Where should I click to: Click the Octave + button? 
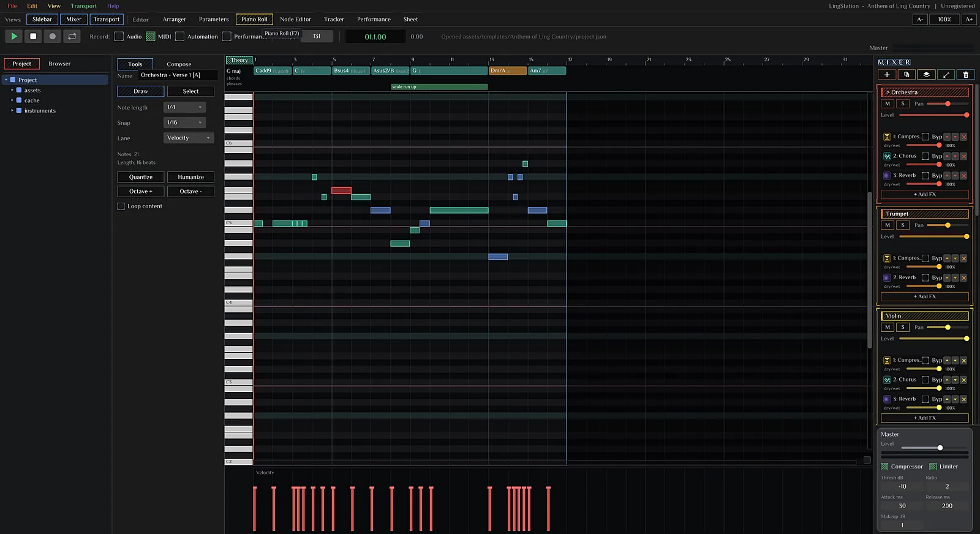141,192
